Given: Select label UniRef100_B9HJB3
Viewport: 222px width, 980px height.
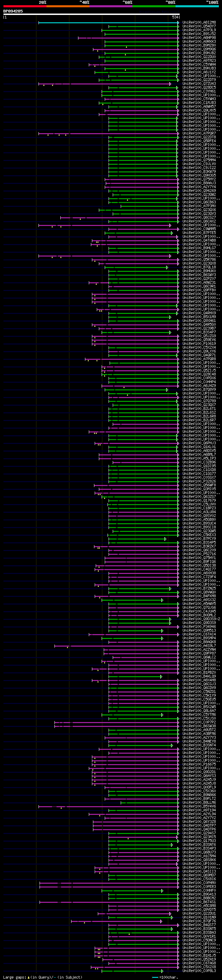Looking at the screenshot, I should [x=199, y=68].
